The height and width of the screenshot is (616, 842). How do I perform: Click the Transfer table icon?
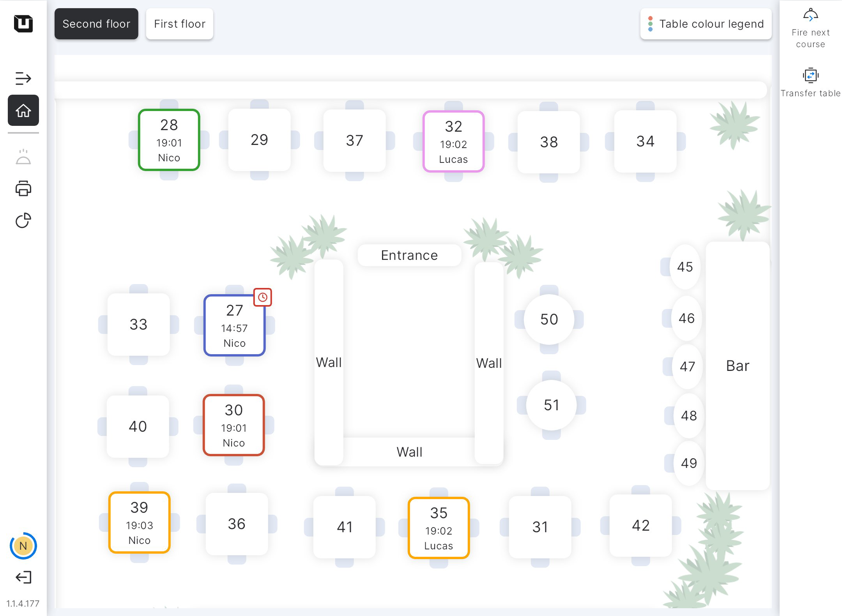(810, 76)
